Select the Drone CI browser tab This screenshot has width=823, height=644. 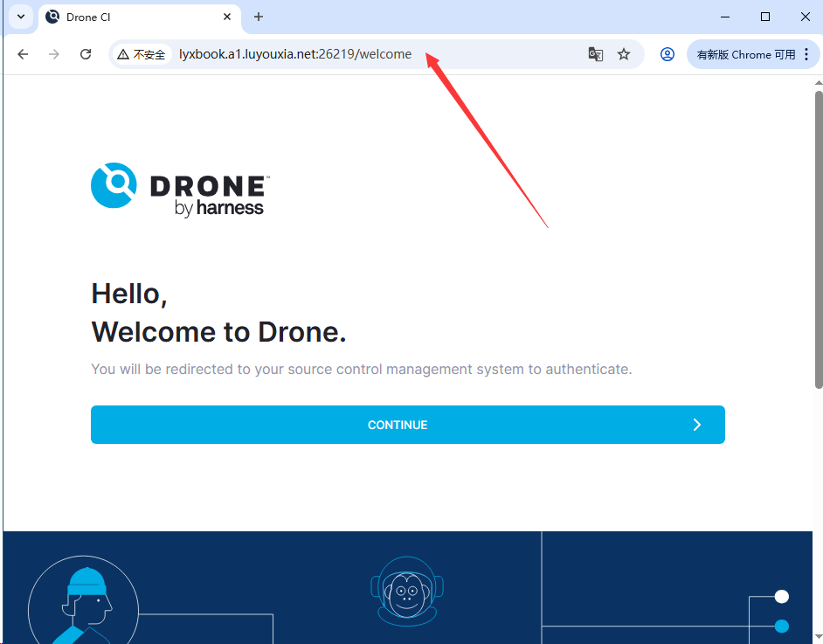[x=122, y=17]
